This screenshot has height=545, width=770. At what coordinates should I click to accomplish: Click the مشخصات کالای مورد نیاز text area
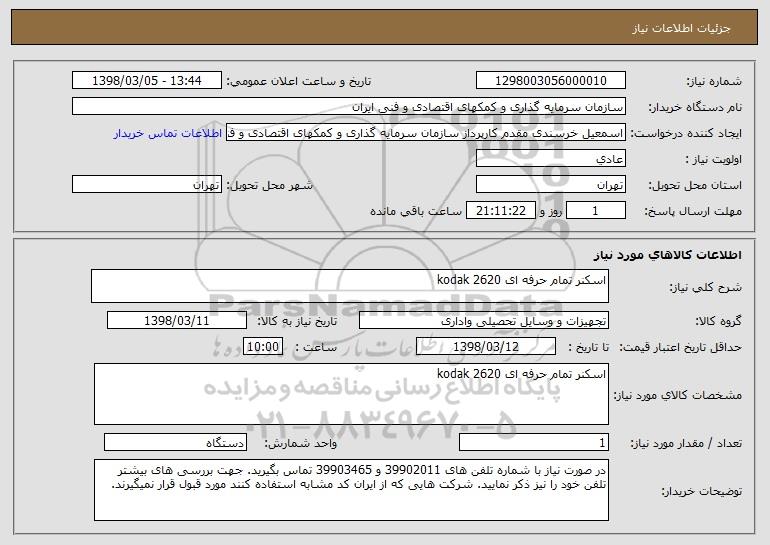point(351,394)
